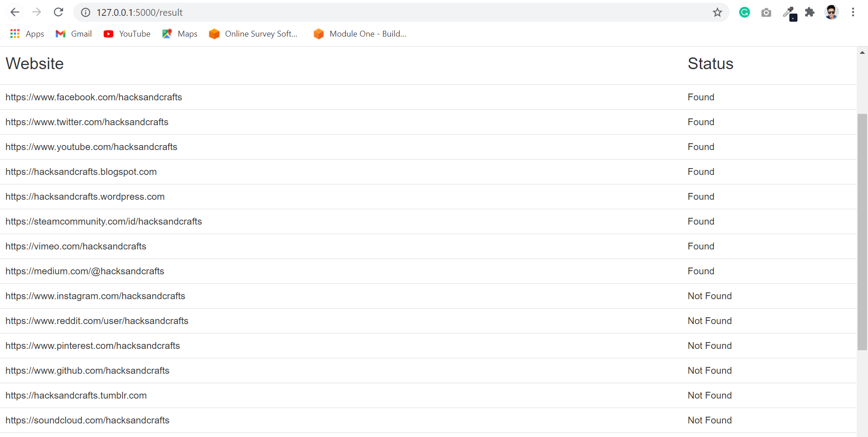Image resolution: width=868 pixels, height=437 pixels.
Task: Click the Not Found status in soundcloud row
Action: (x=710, y=420)
